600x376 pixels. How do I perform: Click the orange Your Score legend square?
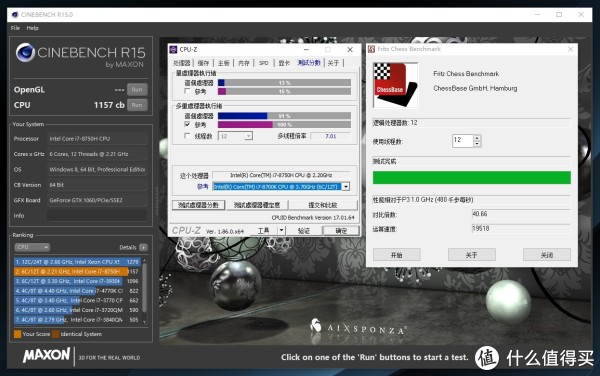click(x=18, y=334)
